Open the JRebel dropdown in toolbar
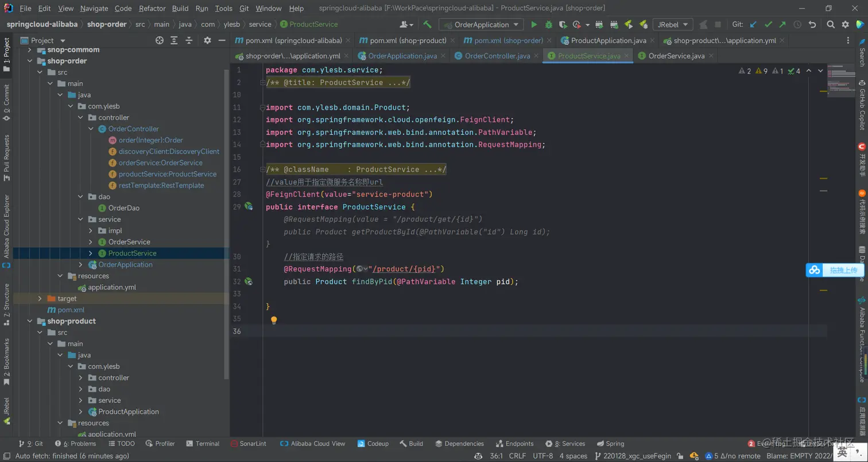Screen dimensions: 868x462 pos(673,25)
